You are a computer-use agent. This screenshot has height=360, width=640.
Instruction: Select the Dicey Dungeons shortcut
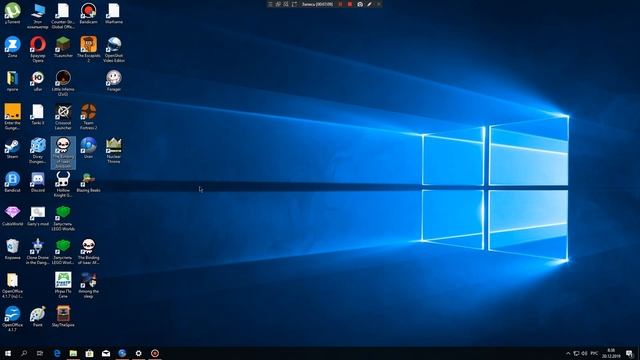[x=38, y=151]
